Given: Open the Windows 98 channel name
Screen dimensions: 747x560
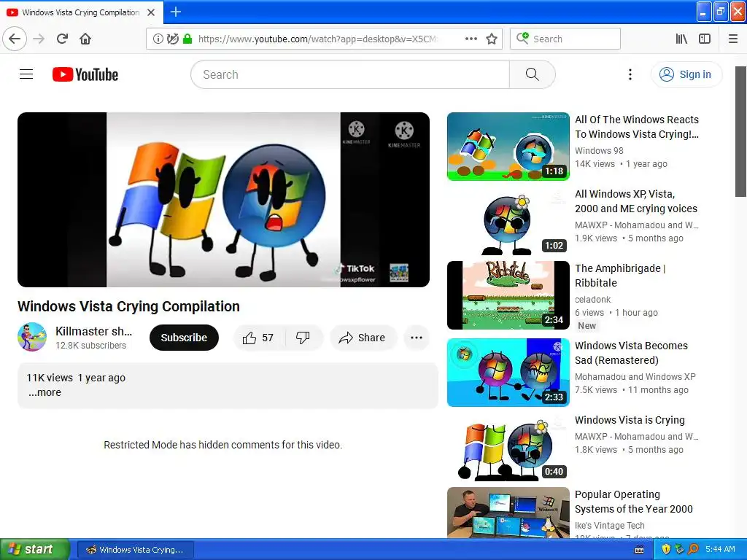Looking at the screenshot, I should pyautogui.click(x=599, y=150).
